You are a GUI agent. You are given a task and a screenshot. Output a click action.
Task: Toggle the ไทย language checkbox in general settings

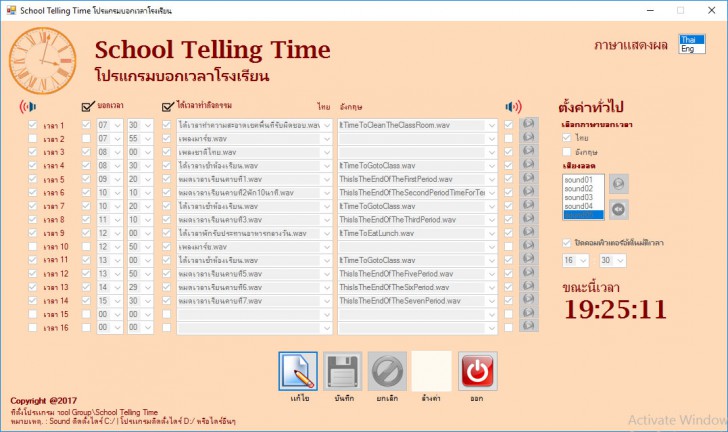[566, 137]
